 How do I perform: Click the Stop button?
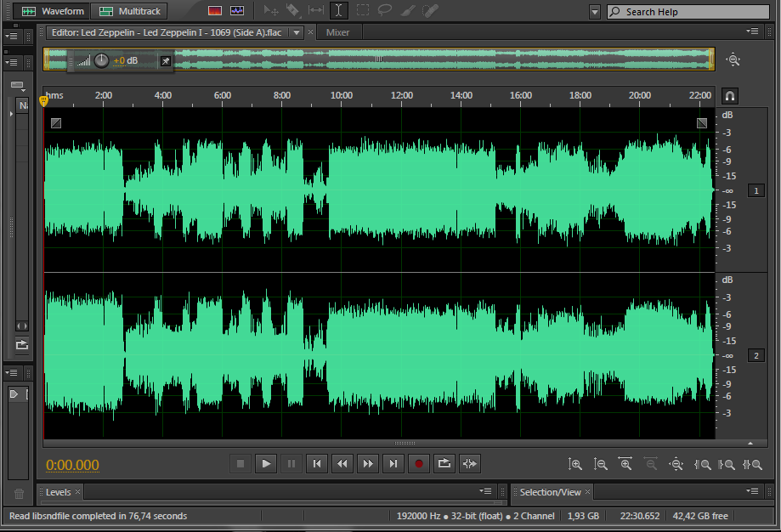(x=240, y=464)
